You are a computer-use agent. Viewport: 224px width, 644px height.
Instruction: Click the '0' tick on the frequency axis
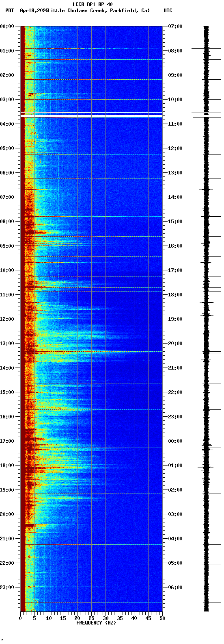click(x=20, y=618)
